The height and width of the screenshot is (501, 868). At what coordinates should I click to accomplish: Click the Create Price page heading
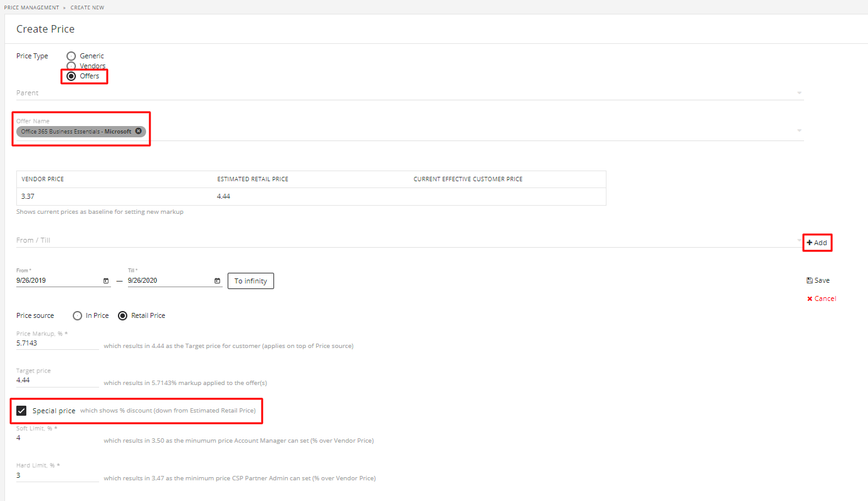pyautogui.click(x=45, y=29)
